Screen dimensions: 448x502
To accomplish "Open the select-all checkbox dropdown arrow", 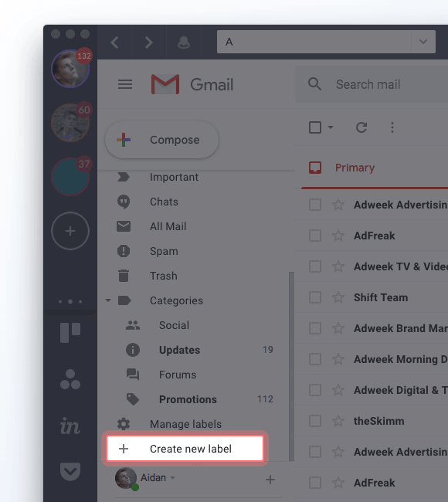I will click(331, 127).
